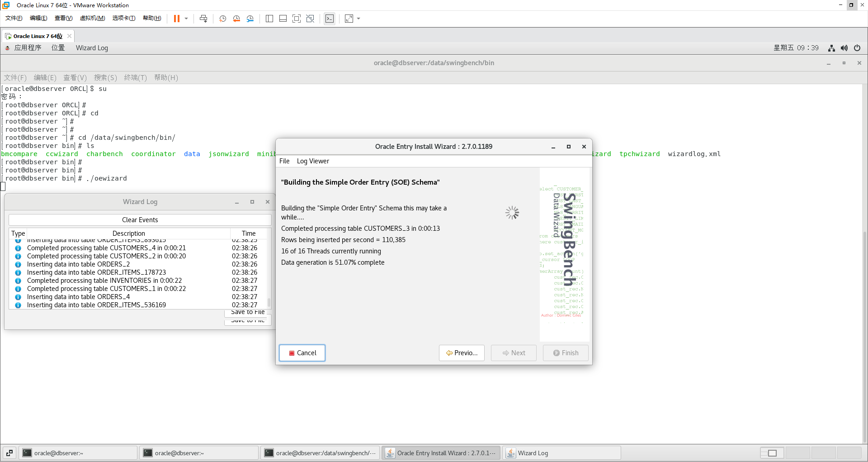Switch to Oracle Entry Install Wizard taskbar item
The width and height of the screenshot is (868, 462).
441,453
